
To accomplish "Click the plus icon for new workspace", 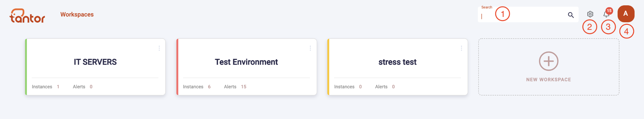I will 548,61.
